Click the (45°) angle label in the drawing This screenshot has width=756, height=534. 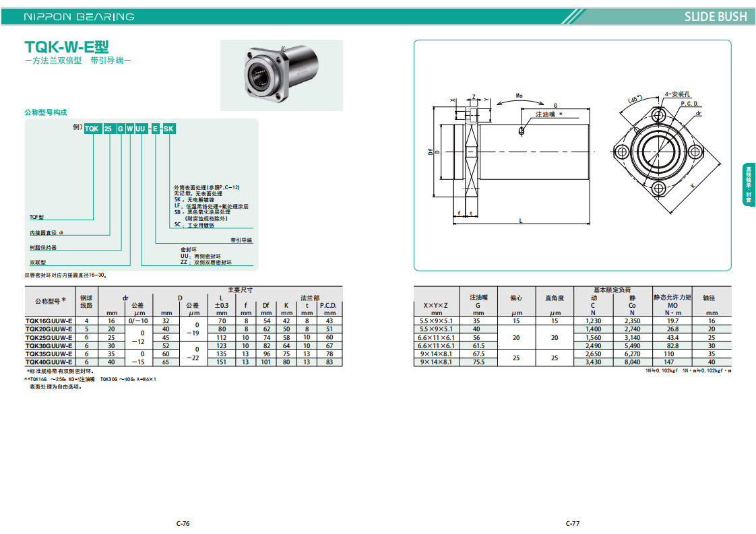tap(635, 99)
